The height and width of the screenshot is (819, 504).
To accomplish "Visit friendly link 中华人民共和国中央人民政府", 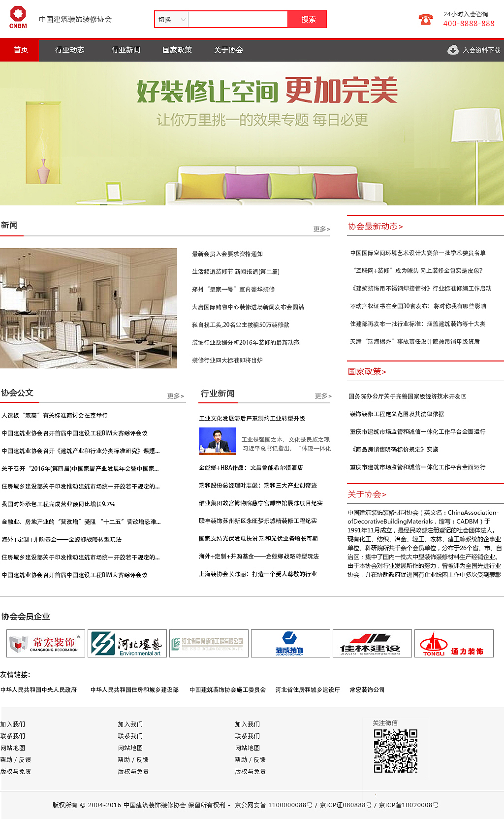I will click(38, 690).
